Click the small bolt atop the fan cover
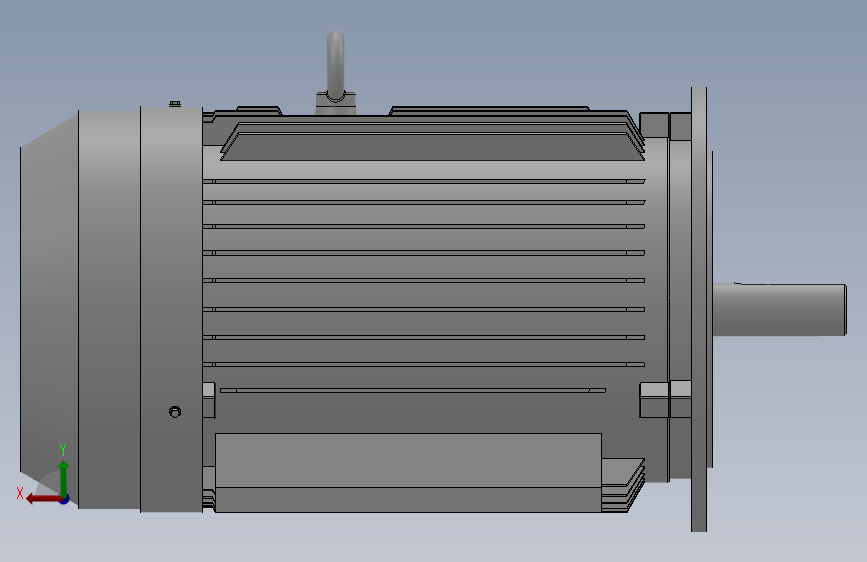 [175, 103]
